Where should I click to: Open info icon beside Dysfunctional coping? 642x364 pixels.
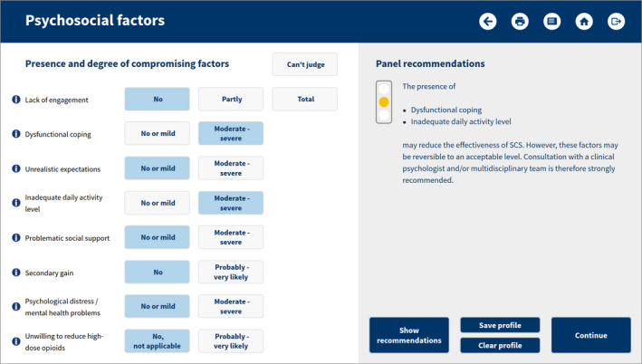(16, 134)
